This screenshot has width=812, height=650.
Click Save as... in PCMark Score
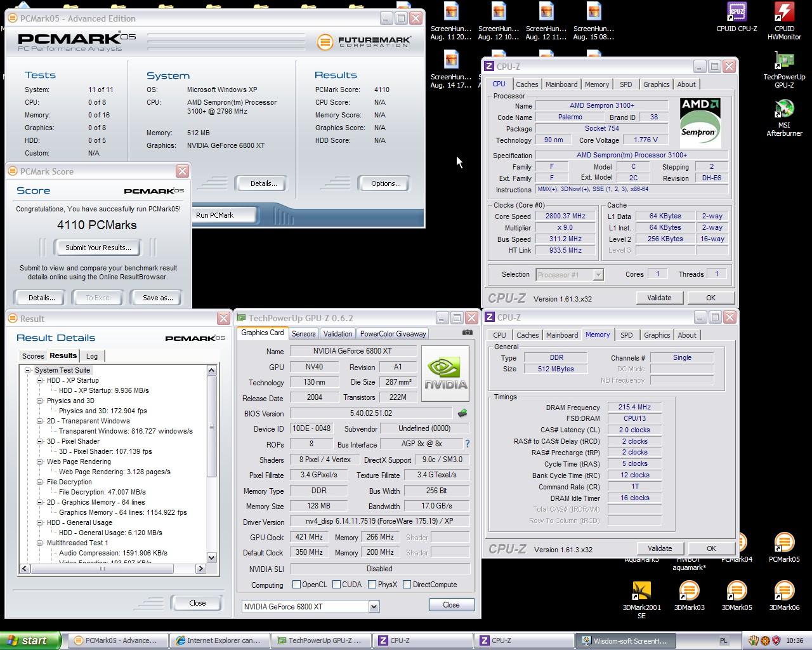[x=157, y=298]
